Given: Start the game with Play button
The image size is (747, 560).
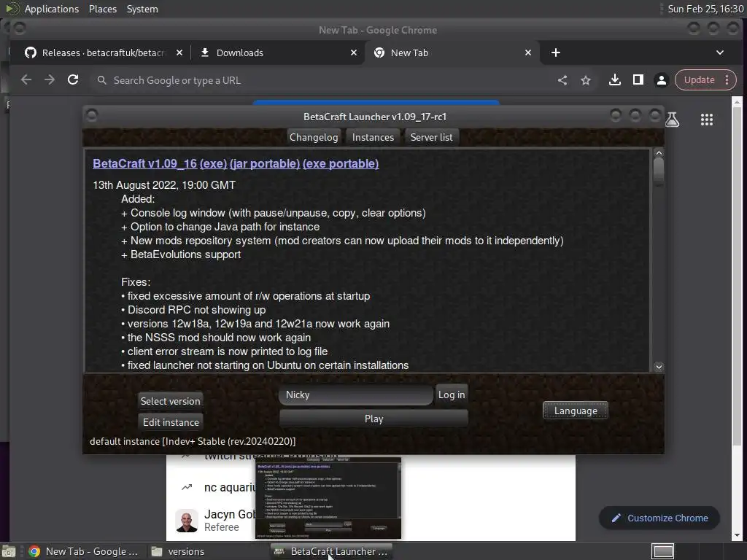Looking at the screenshot, I should pyautogui.click(x=373, y=419).
